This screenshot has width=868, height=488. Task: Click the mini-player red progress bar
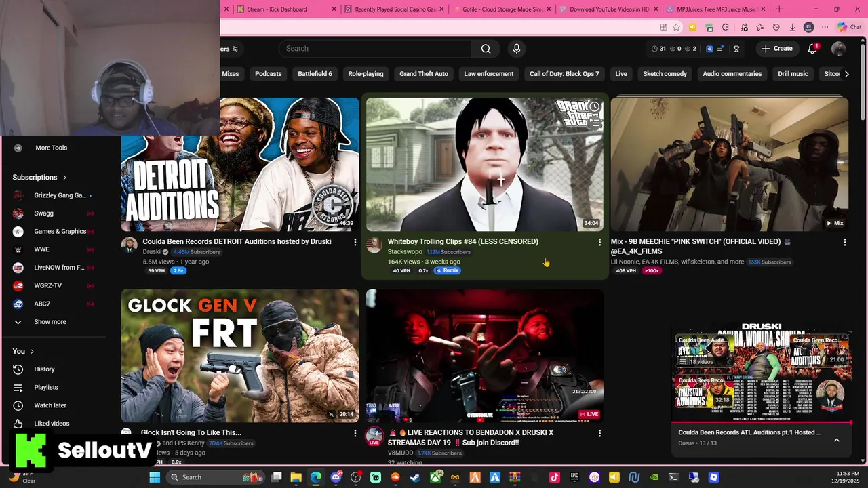click(x=761, y=423)
